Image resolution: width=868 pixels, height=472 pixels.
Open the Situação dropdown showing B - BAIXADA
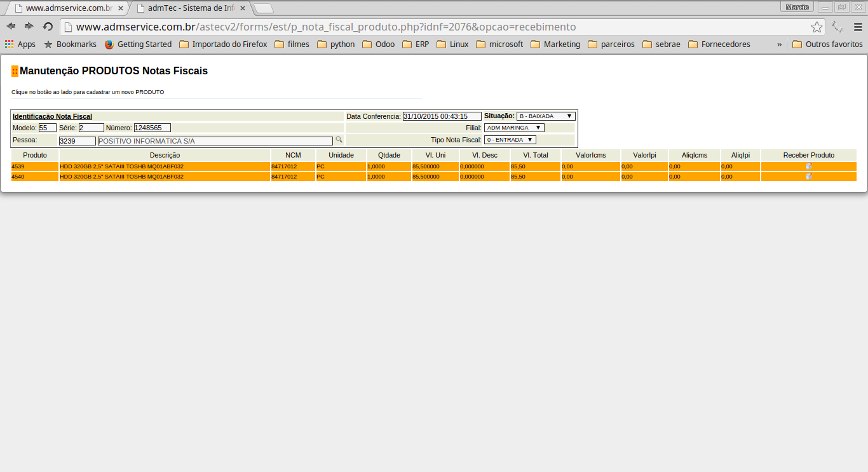(546, 116)
